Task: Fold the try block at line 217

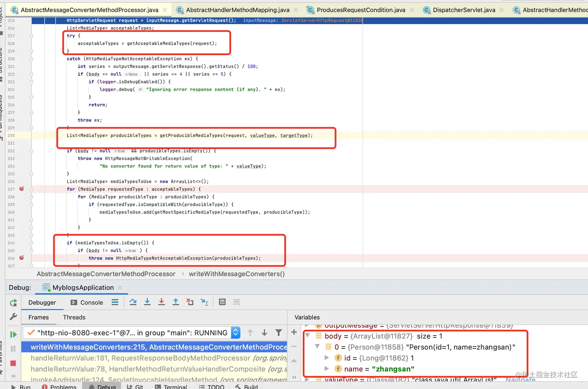Action: pos(31,36)
